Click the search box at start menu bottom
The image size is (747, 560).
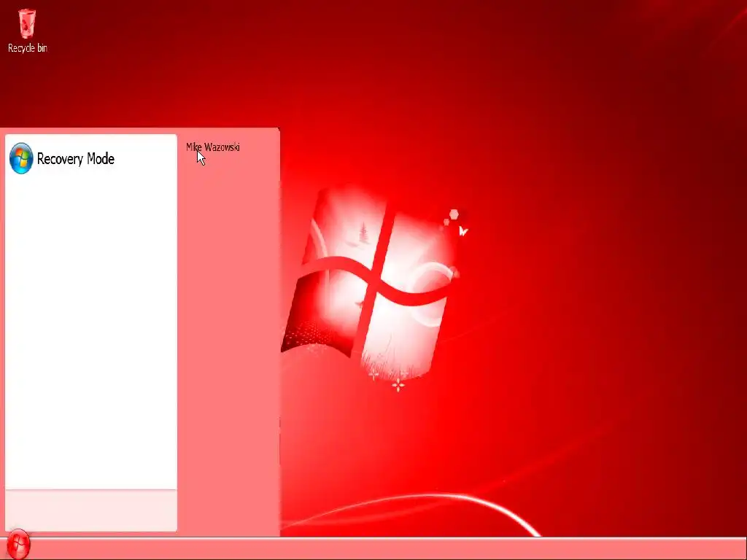[91, 510]
